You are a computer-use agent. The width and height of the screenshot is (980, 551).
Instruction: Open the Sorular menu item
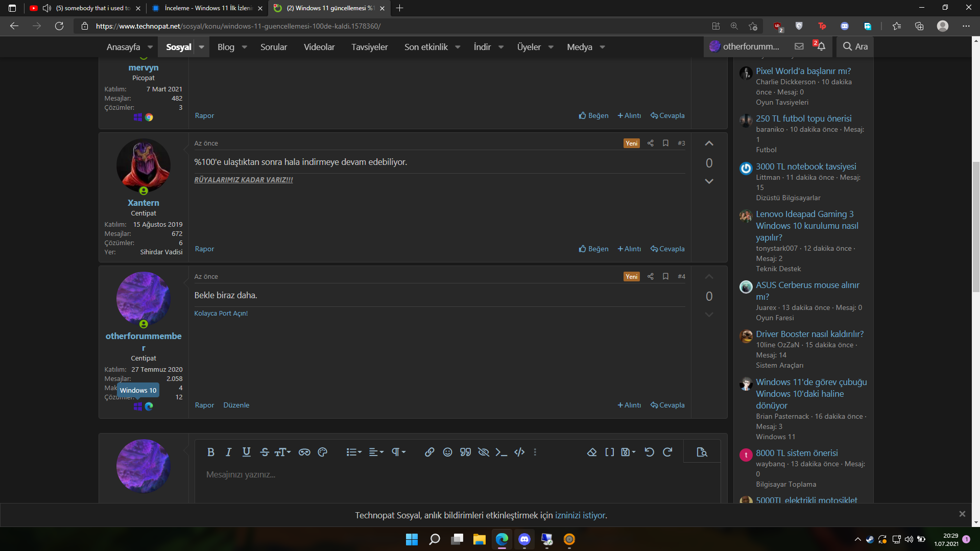pyautogui.click(x=274, y=47)
